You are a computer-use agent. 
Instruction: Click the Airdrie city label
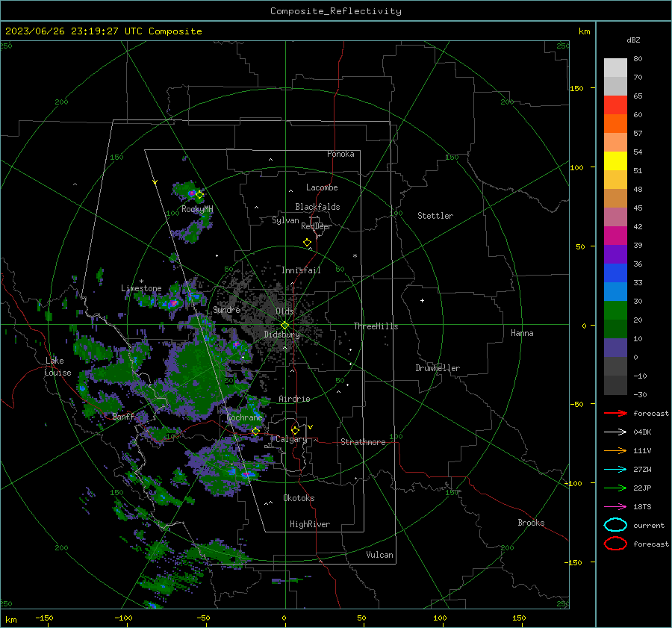(294, 399)
